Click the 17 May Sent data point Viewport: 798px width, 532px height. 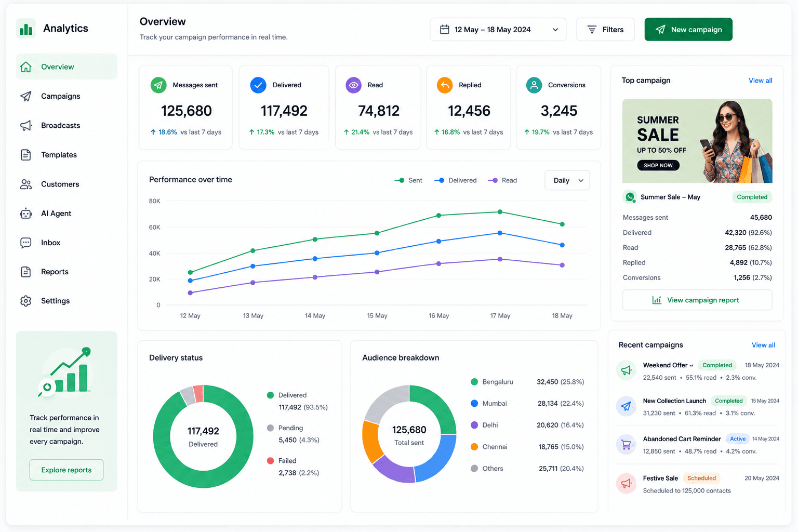click(500, 212)
